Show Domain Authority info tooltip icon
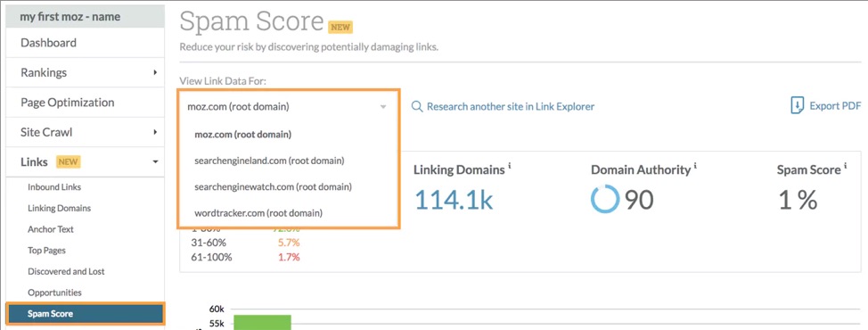This screenshot has width=868, height=330. click(695, 165)
